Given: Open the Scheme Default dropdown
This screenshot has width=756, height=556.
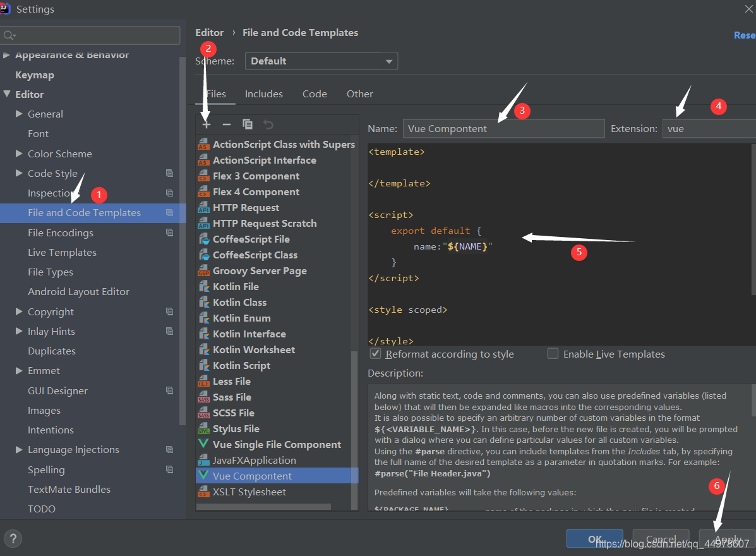Looking at the screenshot, I should tap(321, 61).
